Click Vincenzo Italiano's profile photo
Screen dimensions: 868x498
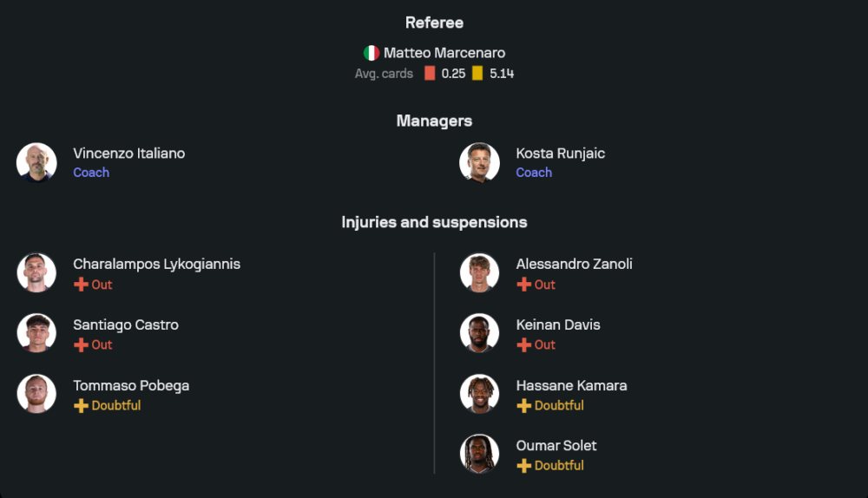[x=36, y=162]
